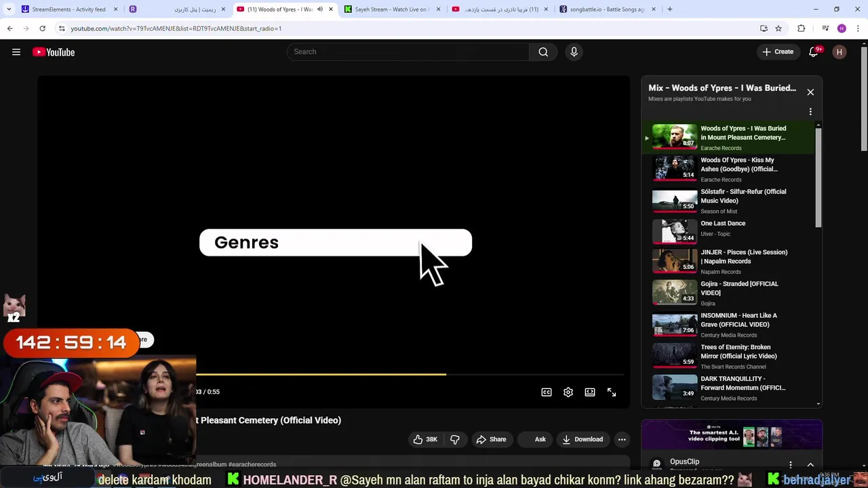
Task: Open the account avatar menu
Action: [840, 52]
